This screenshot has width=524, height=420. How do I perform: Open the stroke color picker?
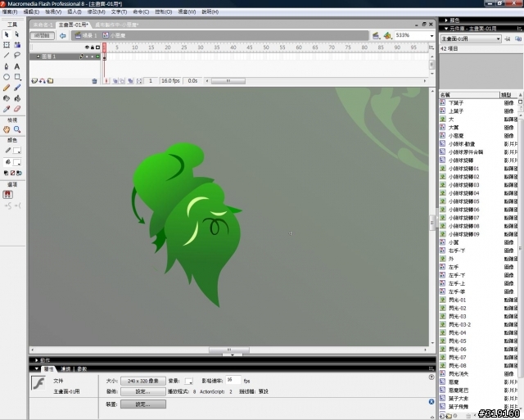(17, 151)
